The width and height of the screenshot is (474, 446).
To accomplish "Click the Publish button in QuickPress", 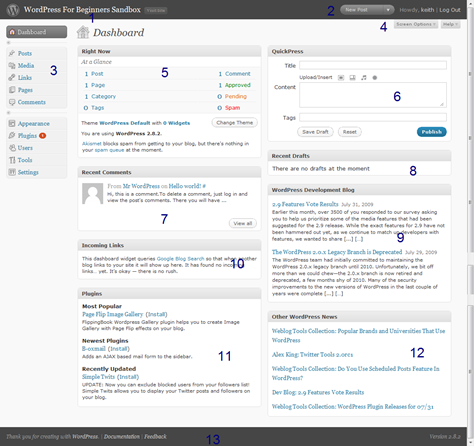I will tap(432, 132).
